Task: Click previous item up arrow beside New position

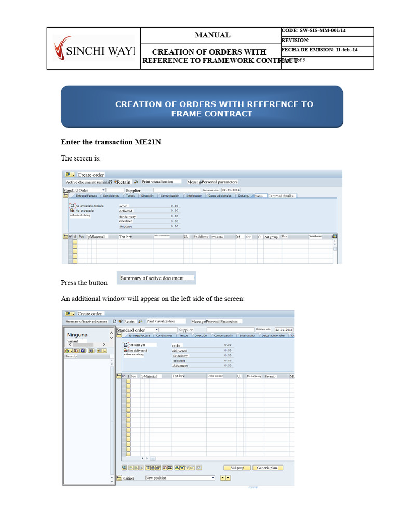Action: pos(222,478)
